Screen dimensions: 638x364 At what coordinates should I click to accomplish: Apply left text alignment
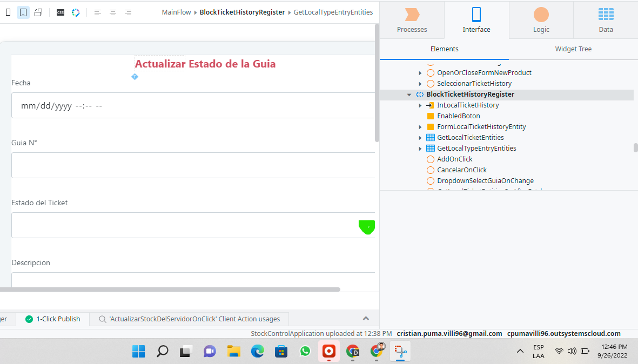pyautogui.click(x=97, y=12)
